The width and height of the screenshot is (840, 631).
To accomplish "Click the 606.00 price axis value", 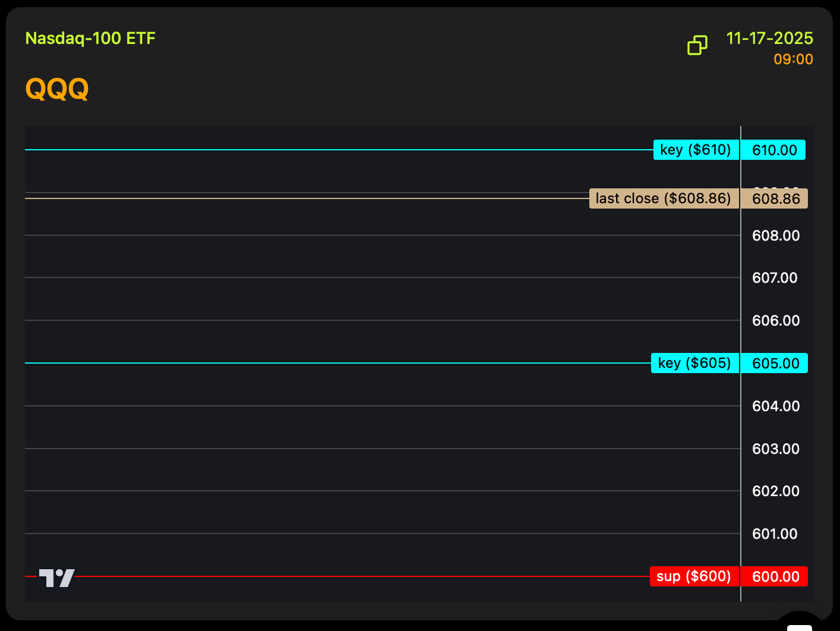I will (775, 321).
